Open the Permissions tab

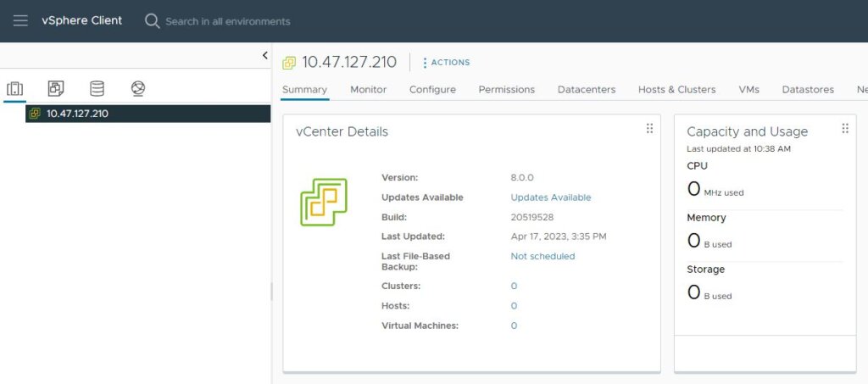tap(507, 90)
